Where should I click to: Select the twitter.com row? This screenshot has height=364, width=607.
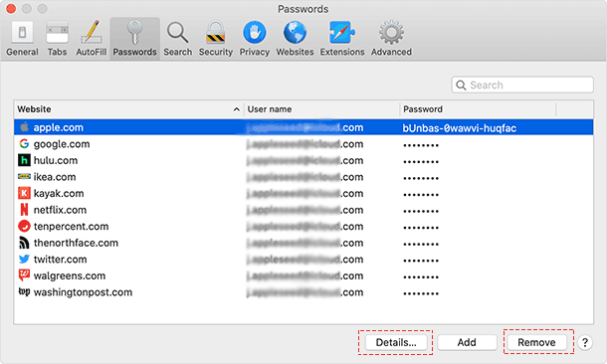click(303, 260)
